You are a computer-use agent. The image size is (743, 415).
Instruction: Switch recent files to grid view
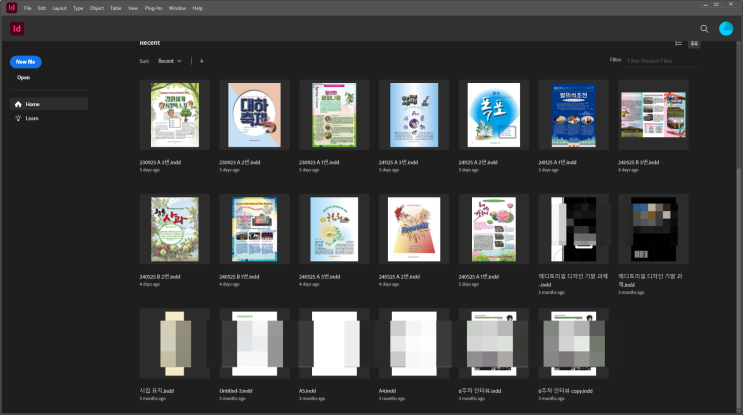[x=694, y=44]
